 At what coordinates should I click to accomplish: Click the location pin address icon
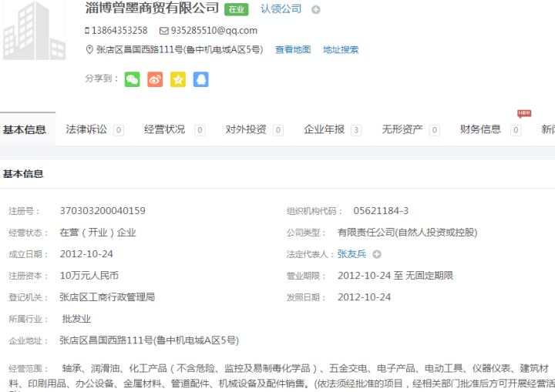(x=89, y=49)
